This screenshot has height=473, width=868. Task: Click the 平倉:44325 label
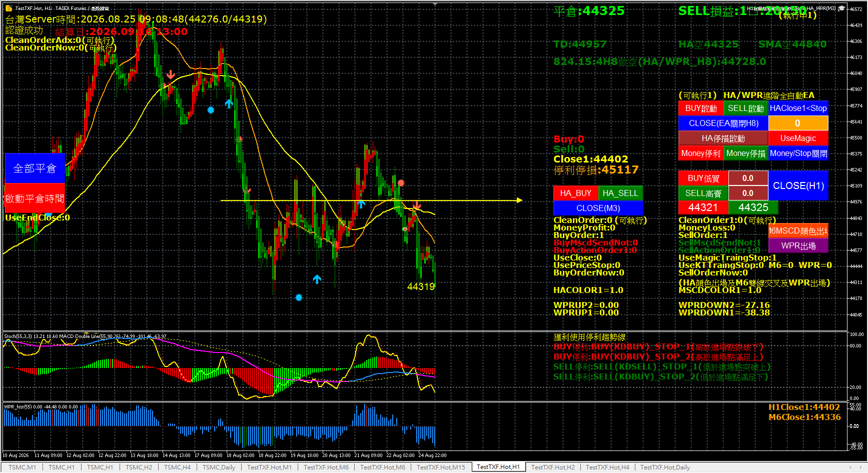[589, 10]
